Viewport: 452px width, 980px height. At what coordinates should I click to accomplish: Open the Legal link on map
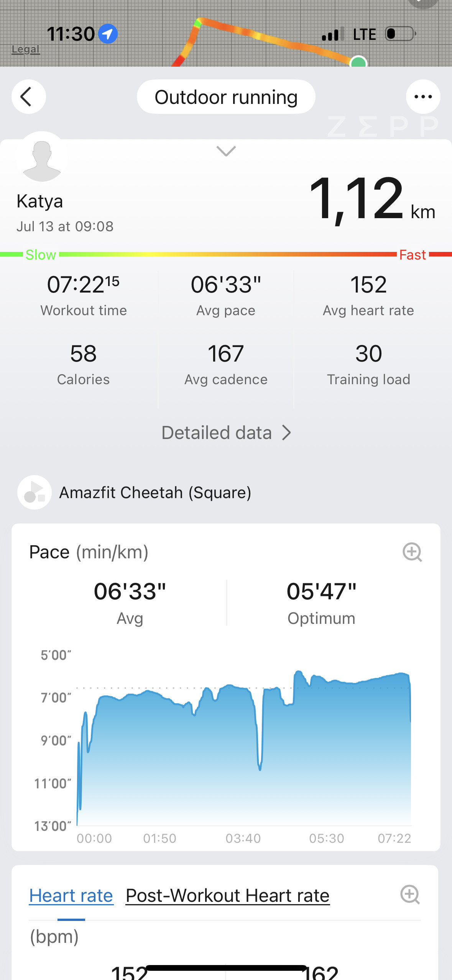[x=25, y=49]
